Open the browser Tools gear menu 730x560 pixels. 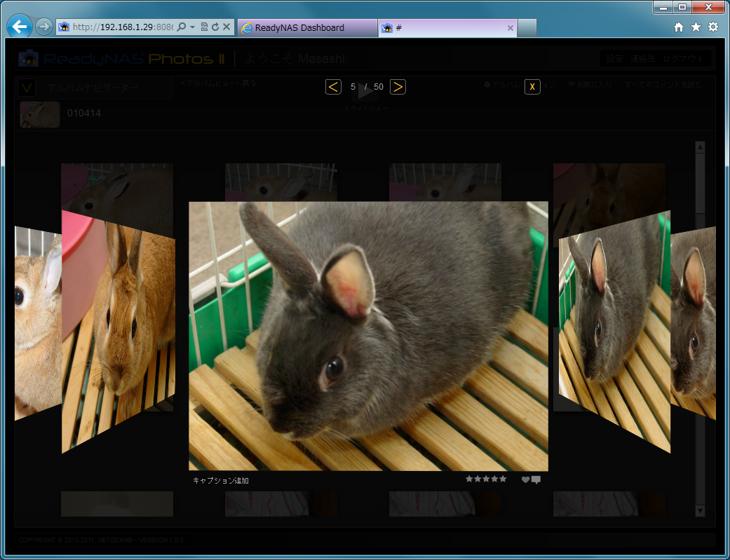(713, 27)
